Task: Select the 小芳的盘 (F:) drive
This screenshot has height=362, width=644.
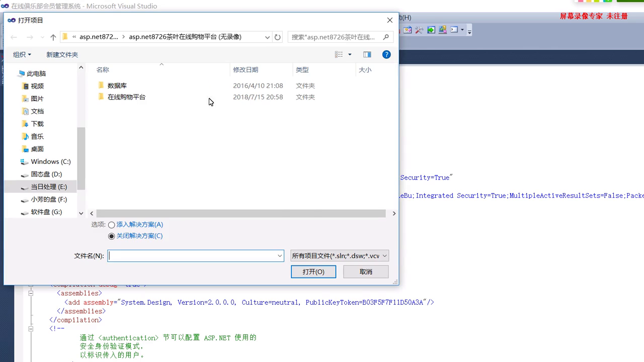Action: [x=48, y=199]
